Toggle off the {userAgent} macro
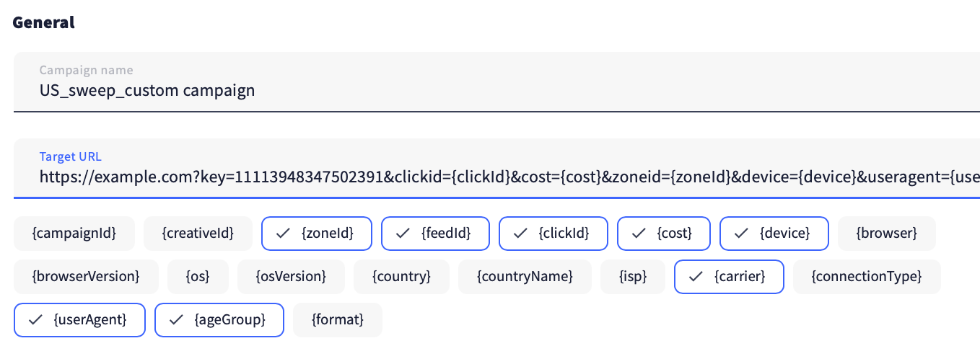 79,319
